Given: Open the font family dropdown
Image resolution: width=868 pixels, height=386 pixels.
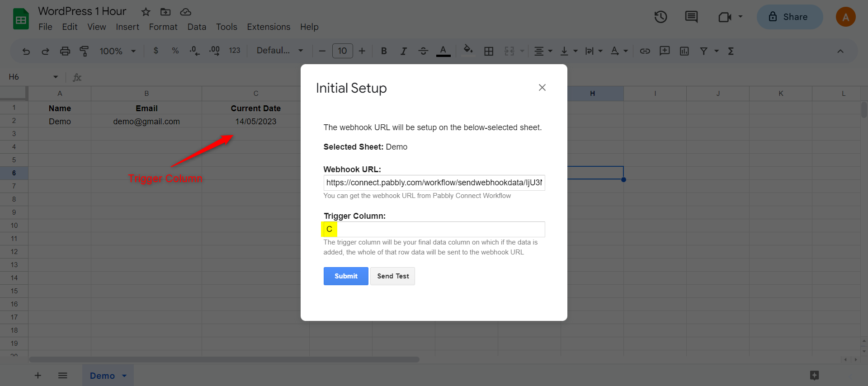Looking at the screenshot, I should [x=279, y=51].
